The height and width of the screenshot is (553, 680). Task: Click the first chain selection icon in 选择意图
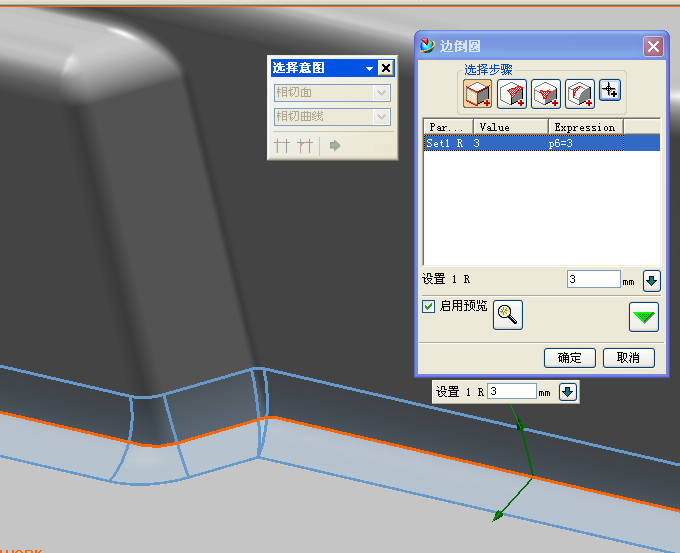(282, 146)
